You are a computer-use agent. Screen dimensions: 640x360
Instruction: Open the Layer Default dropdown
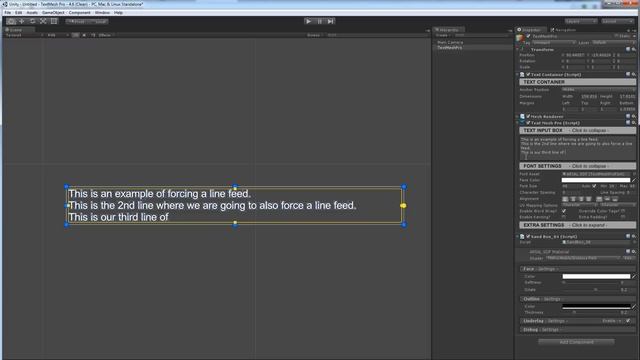[613, 42]
